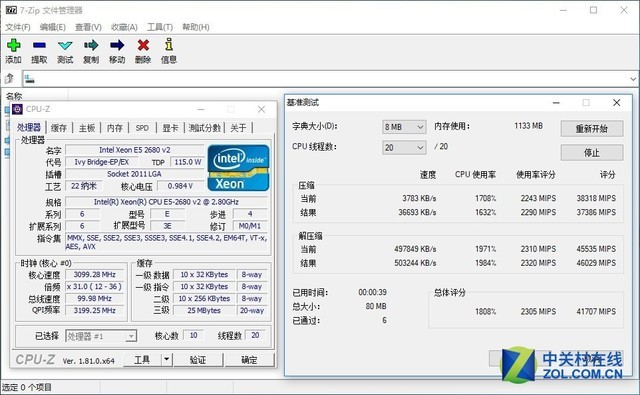Click the 503244 KB/s decompression result speed

(x=415, y=263)
